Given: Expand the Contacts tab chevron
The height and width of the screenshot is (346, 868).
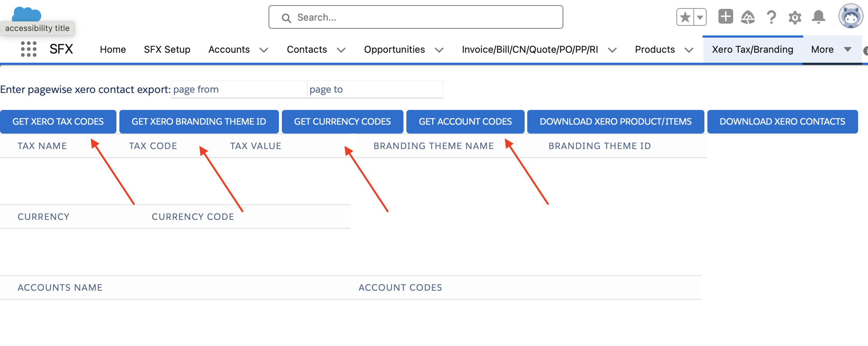Looking at the screenshot, I should point(341,50).
